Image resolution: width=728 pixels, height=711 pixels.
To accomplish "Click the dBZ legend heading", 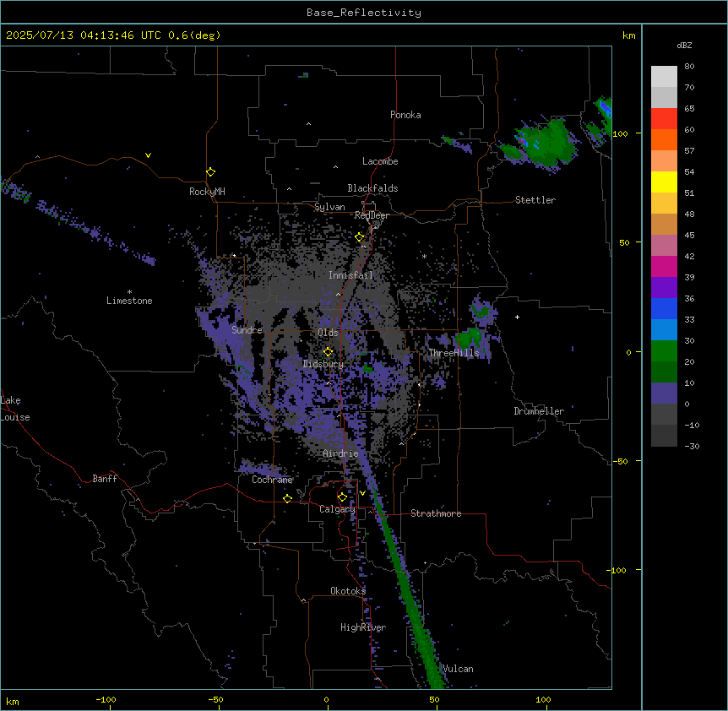I will point(684,46).
